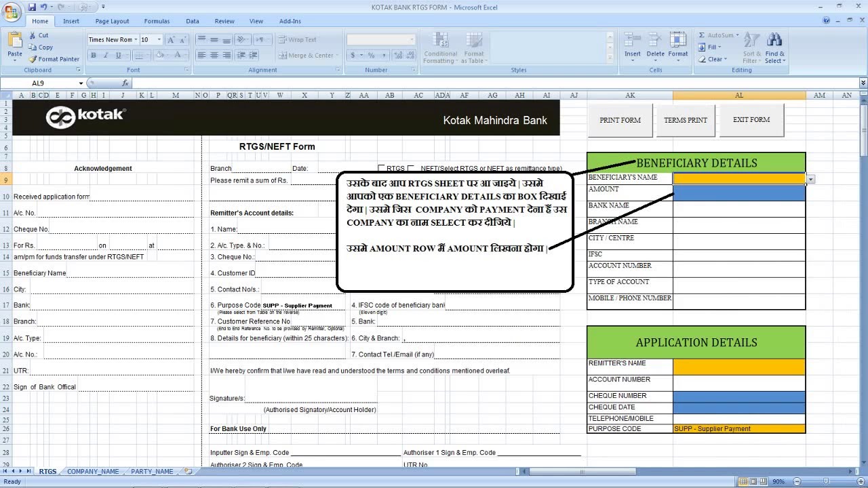This screenshot has width=868, height=488.
Task: Click the TERMS PRINT button
Action: click(686, 120)
